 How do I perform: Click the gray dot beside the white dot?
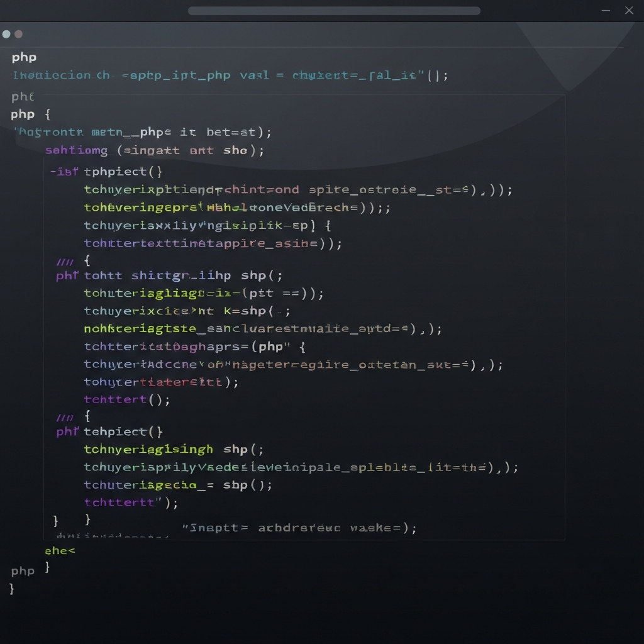pyautogui.click(x=18, y=34)
